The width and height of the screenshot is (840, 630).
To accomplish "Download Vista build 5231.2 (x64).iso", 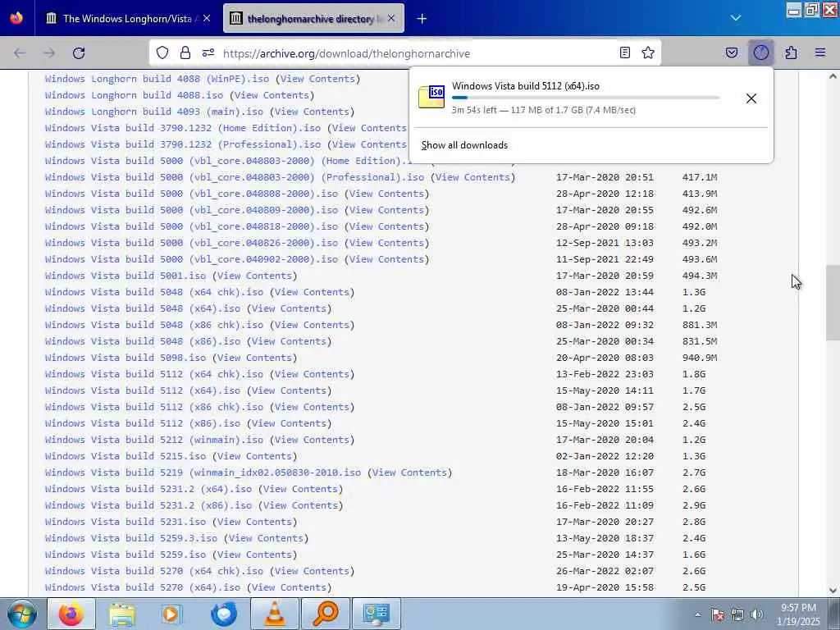I will 148,489.
